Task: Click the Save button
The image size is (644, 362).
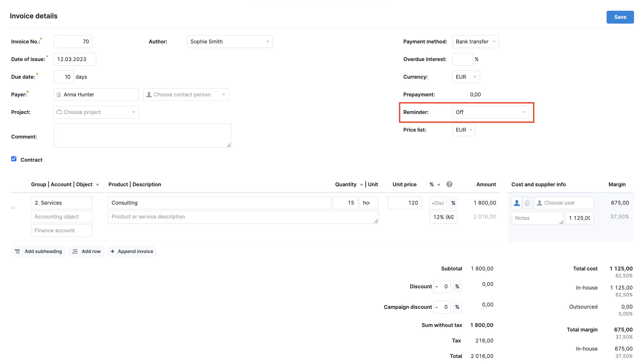Action: coord(620,17)
